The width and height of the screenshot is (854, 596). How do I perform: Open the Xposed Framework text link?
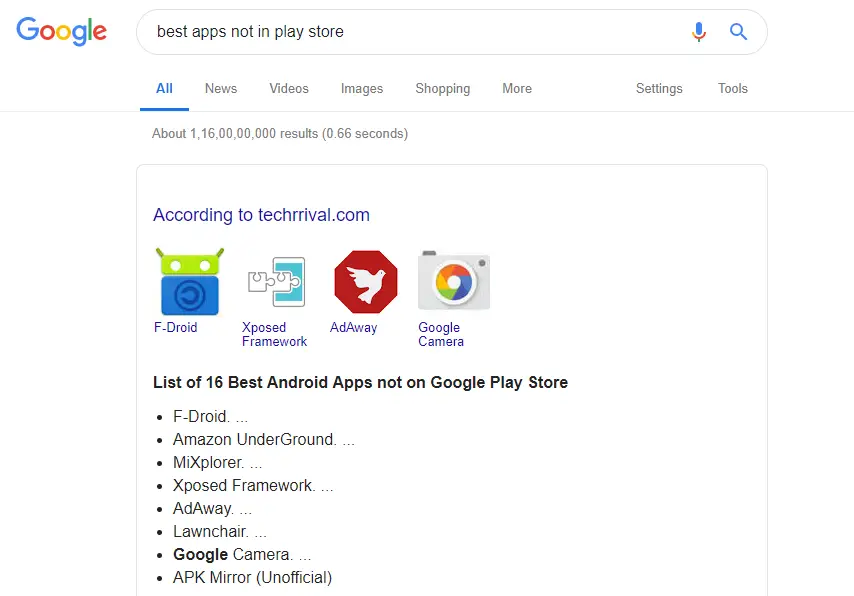coord(274,335)
